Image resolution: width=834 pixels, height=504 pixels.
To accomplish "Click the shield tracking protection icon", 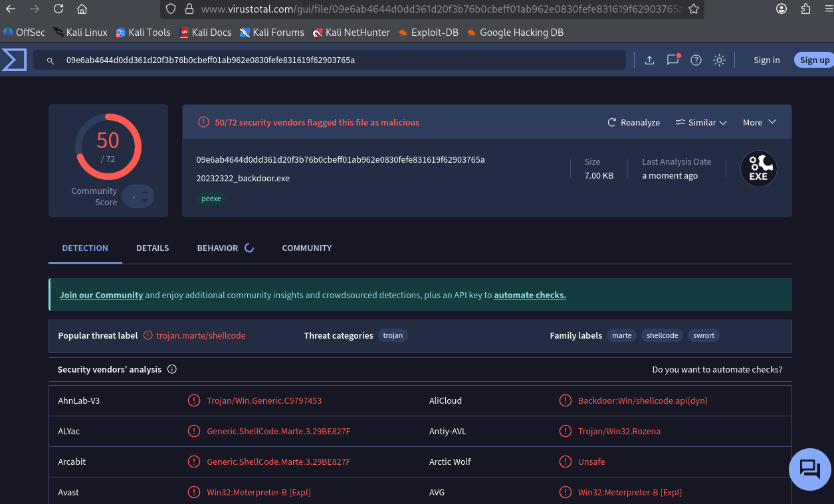I will (171, 9).
